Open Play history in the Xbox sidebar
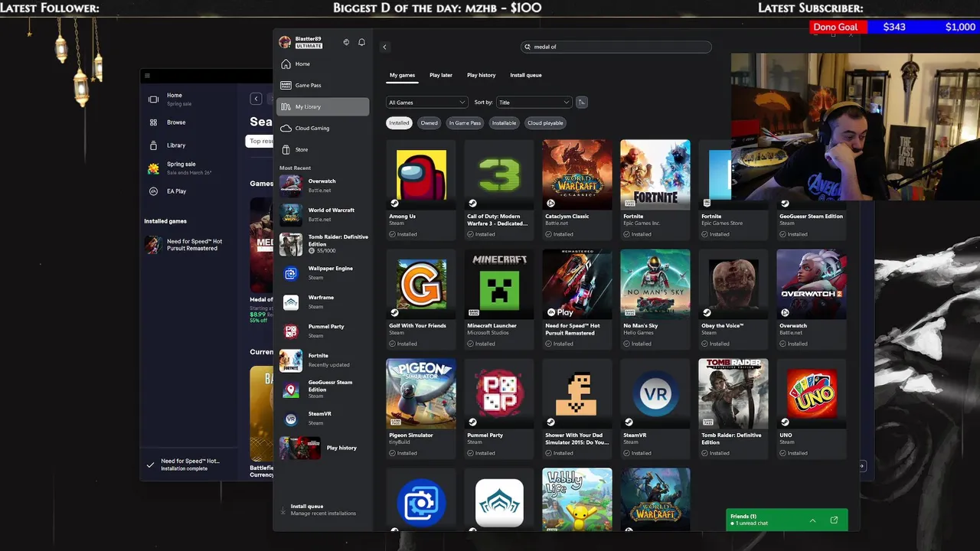Viewport: 980px width, 551px height. click(x=324, y=448)
